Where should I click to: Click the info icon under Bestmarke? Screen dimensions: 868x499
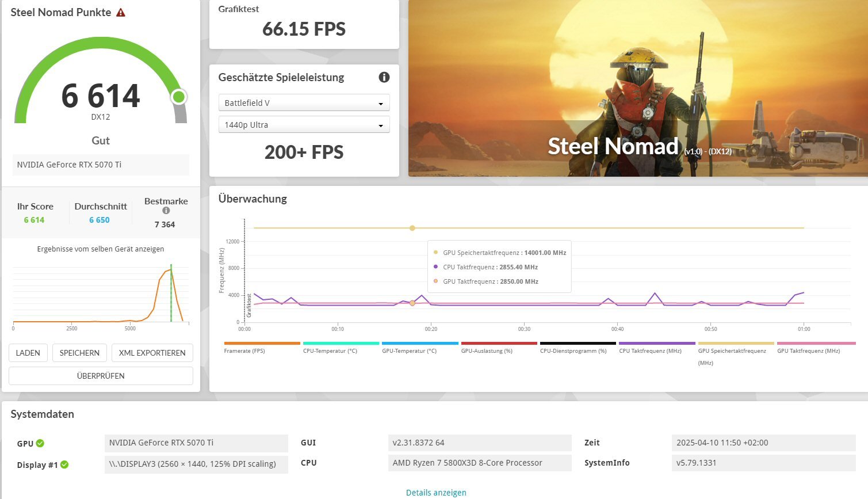click(166, 210)
